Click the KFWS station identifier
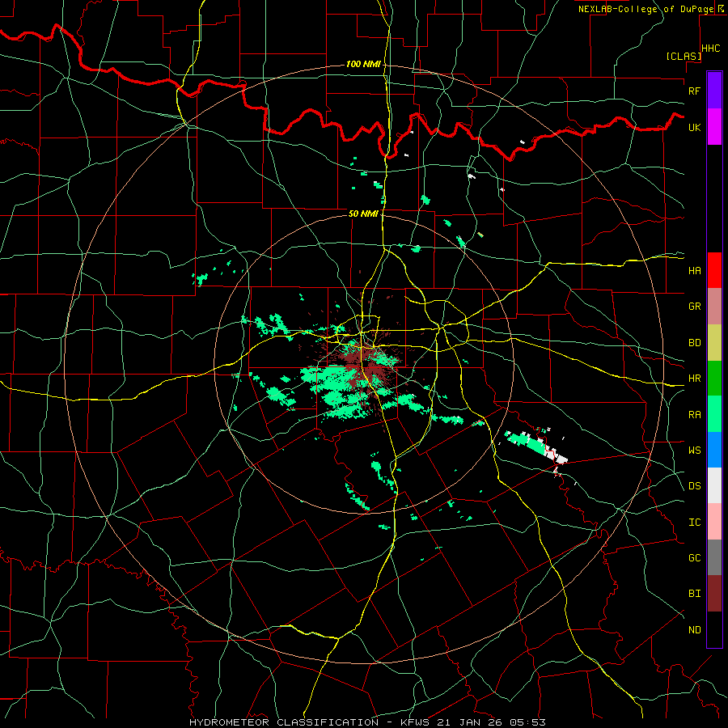This screenshot has width=728, height=728. (x=414, y=722)
